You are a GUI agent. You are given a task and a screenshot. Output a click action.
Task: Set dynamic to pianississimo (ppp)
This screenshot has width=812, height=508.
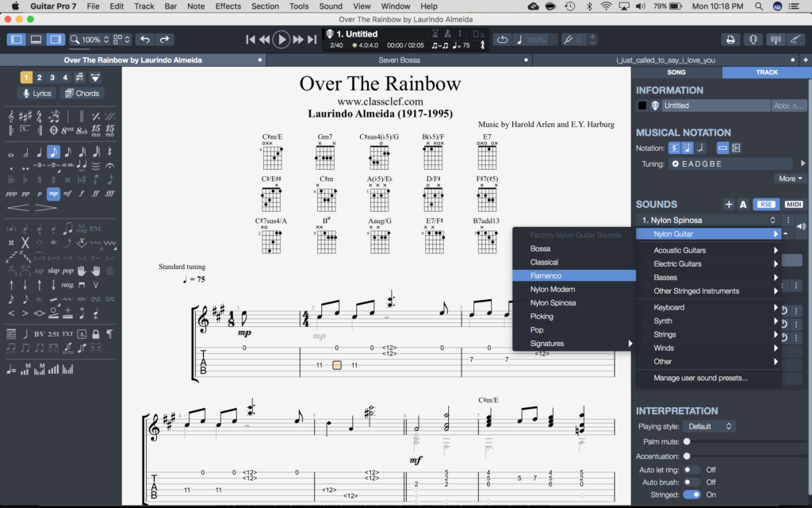click(x=11, y=194)
